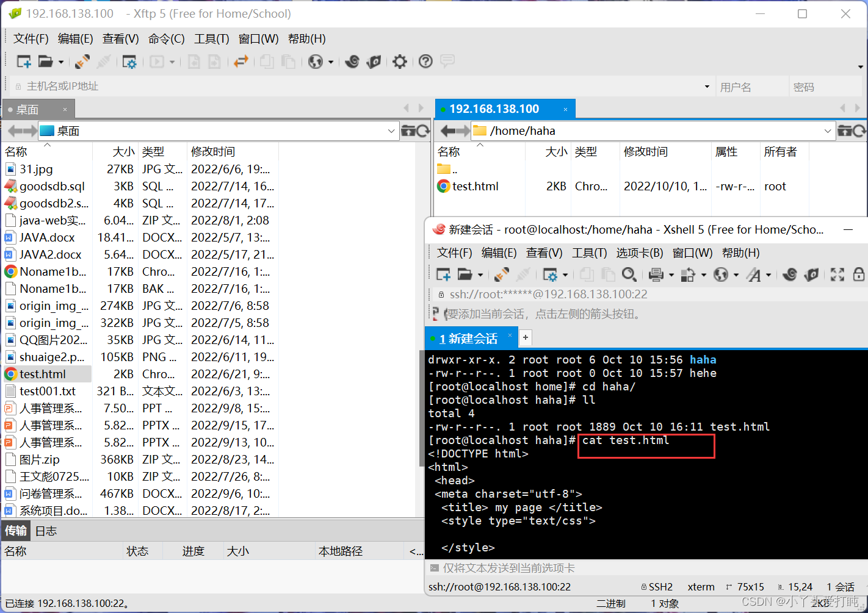Select test001.txt in the local file list
868x613 pixels.
tap(48, 392)
